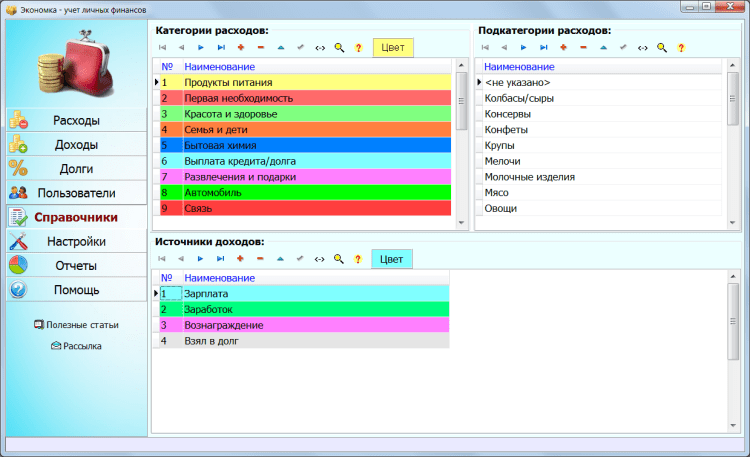Open help question icon in subcategories toolbar
Image resolution: width=750 pixels, height=457 pixels.
click(682, 47)
